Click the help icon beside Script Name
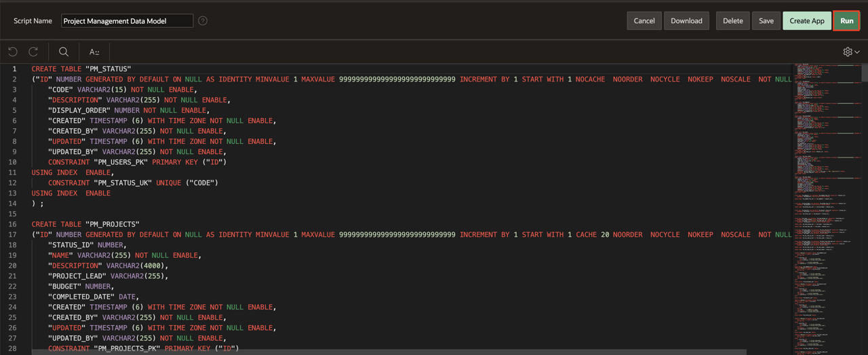 pyautogui.click(x=203, y=21)
